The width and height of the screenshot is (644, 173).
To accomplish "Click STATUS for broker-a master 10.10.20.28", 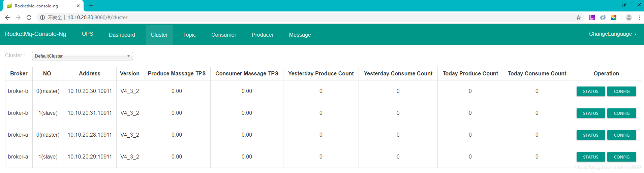I will 591,135.
